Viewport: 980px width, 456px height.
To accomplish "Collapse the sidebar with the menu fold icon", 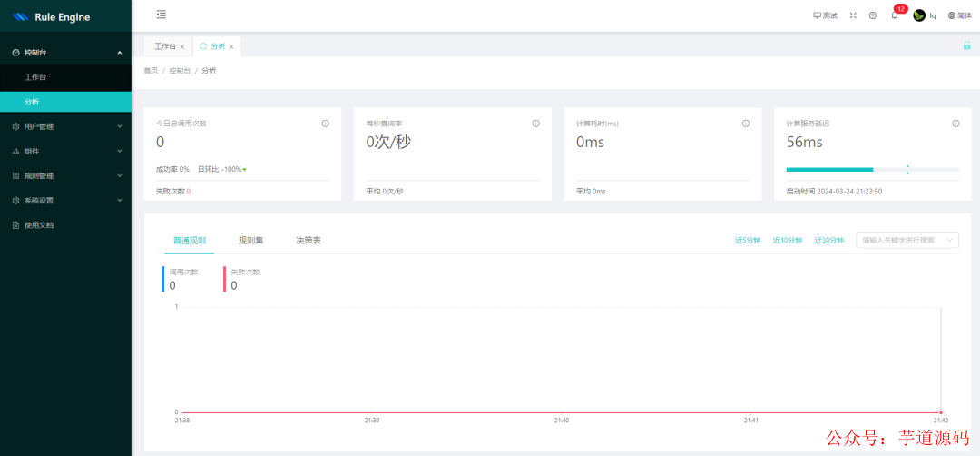I will [162, 15].
